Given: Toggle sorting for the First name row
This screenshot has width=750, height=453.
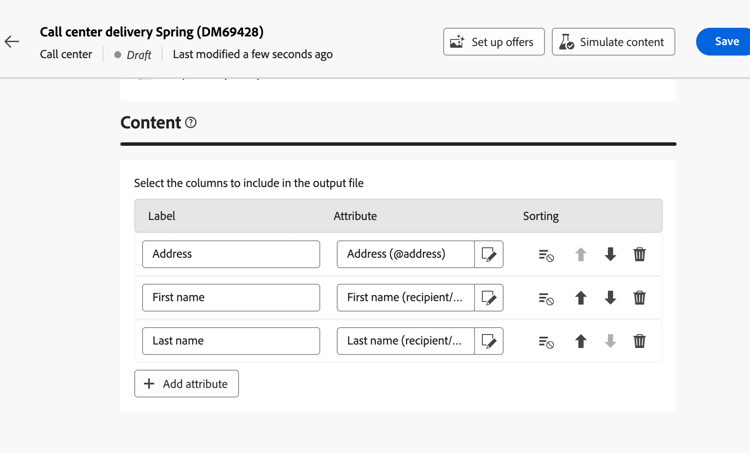Looking at the screenshot, I should click(546, 298).
